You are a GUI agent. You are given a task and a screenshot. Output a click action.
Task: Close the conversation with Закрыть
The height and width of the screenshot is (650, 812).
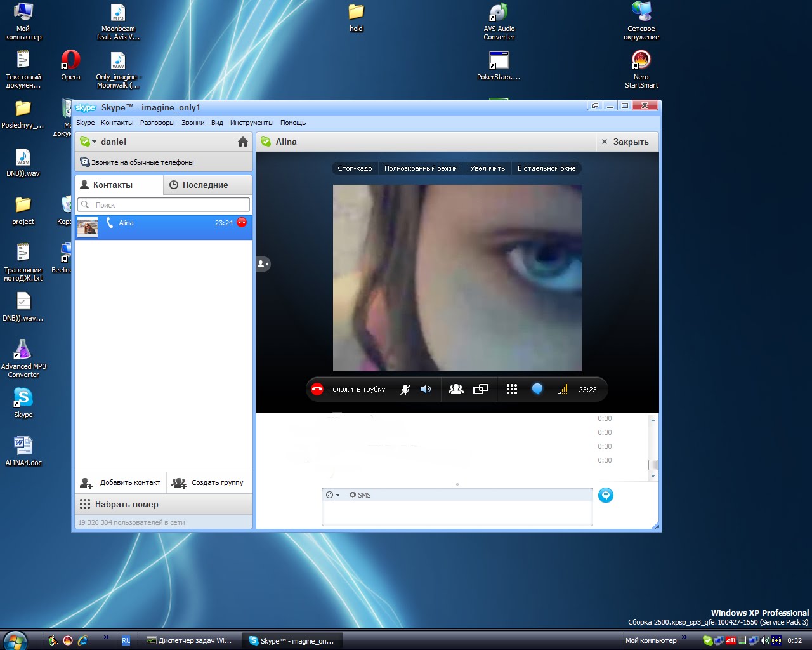625,142
